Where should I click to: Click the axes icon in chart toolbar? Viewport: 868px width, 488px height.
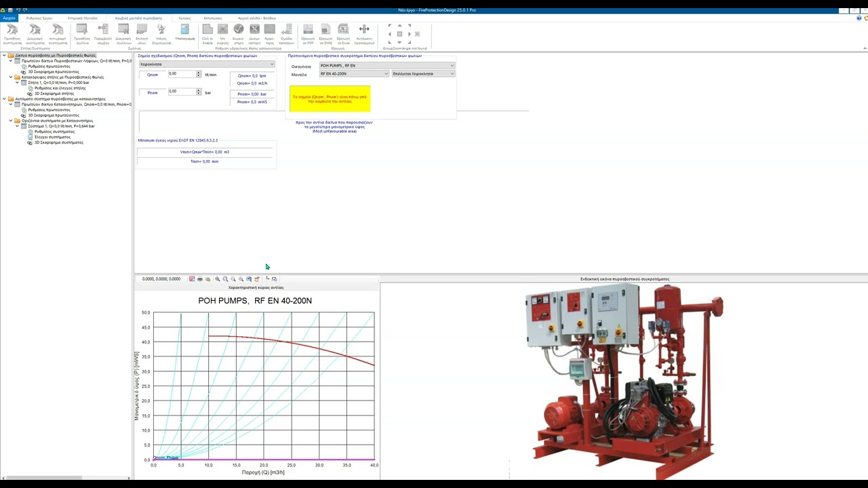(268, 279)
